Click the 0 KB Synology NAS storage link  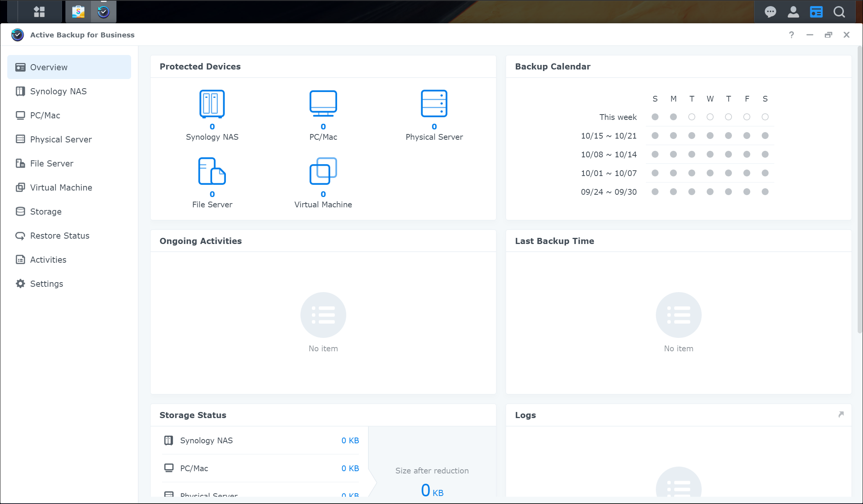click(x=350, y=441)
